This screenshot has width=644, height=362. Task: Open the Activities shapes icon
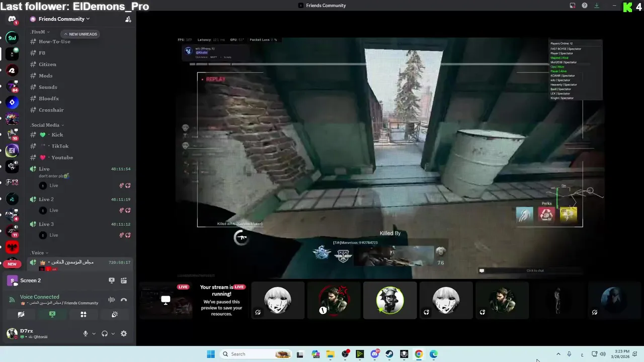(x=84, y=315)
